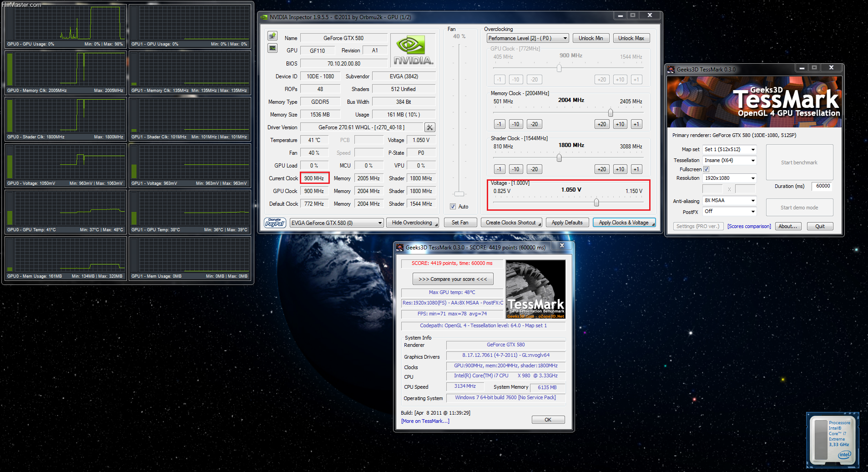Click the Shader Clock slider handle

559,157
